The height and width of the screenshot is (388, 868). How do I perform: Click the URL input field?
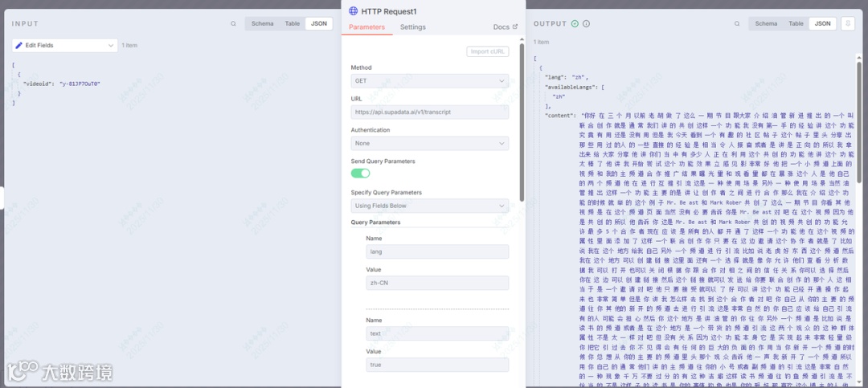(429, 112)
